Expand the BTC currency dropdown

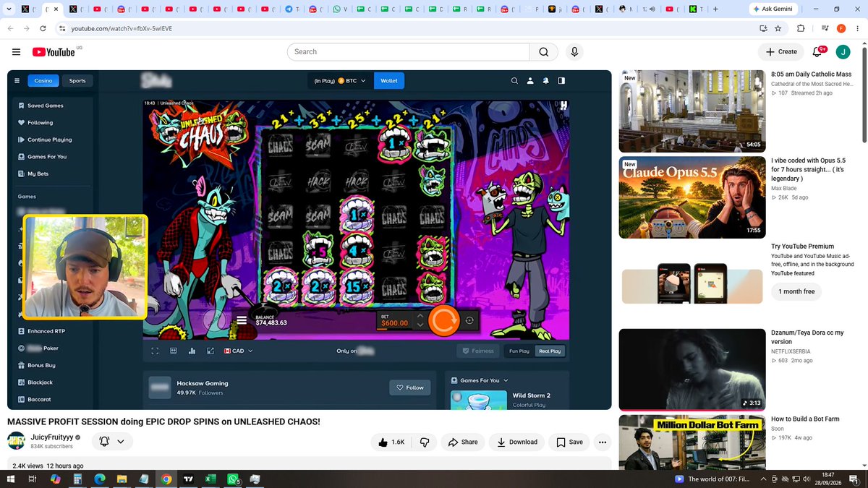[340, 81]
